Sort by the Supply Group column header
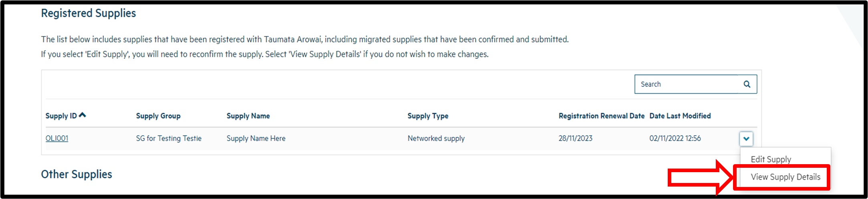Screen dimensions: 868x199 click(158, 116)
